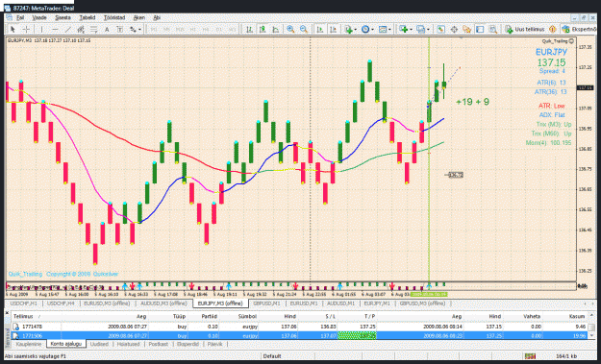Switch to GBPUSD,M1 chart tab

pos(266,303)
